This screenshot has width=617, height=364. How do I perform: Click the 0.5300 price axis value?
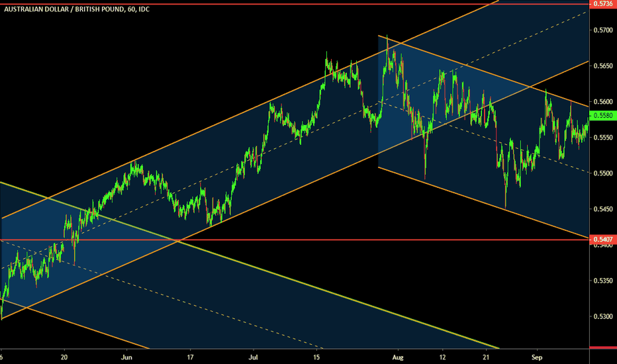[x=603, y=316]
